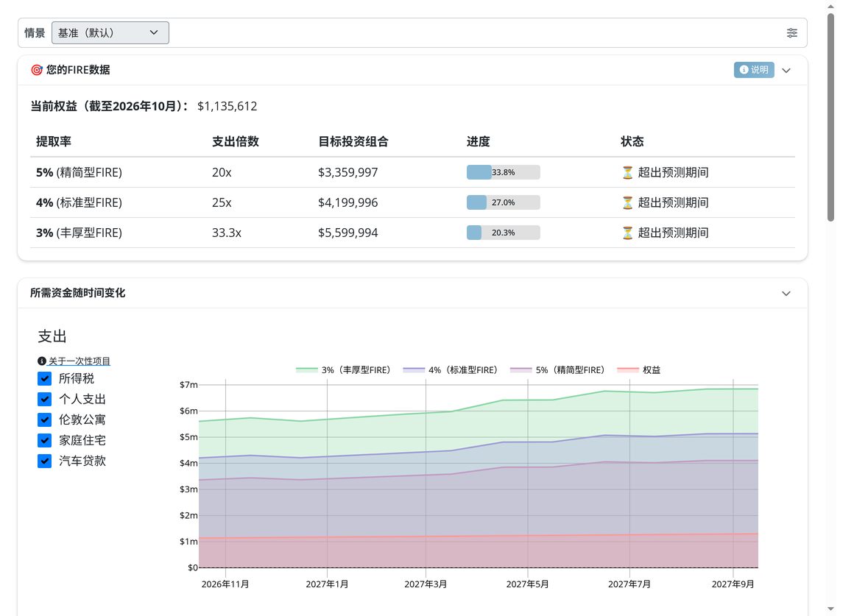Click the hourglass icon in the 5% 精简型FIRE row
Screen dimensions: 854x616
point(627,173)
